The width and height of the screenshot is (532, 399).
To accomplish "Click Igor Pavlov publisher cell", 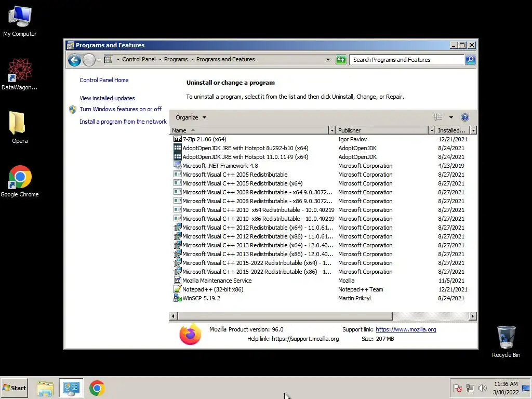I will (353, 139).
